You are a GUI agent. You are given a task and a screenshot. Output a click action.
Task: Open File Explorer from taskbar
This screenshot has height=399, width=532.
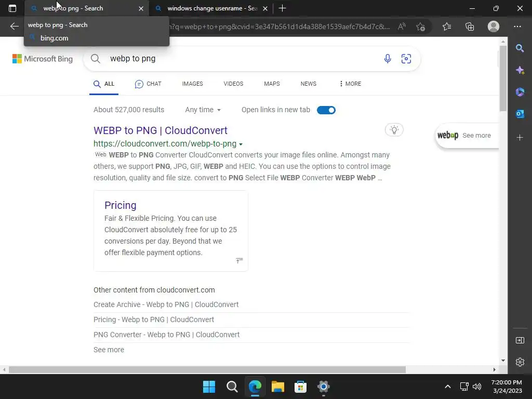tap(278, 387)
